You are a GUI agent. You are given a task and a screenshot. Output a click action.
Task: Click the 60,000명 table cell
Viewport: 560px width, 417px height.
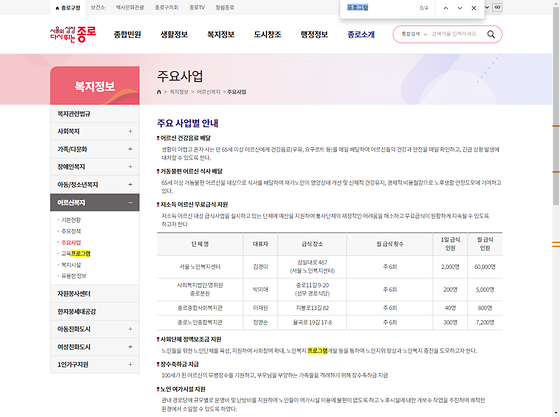485,267
